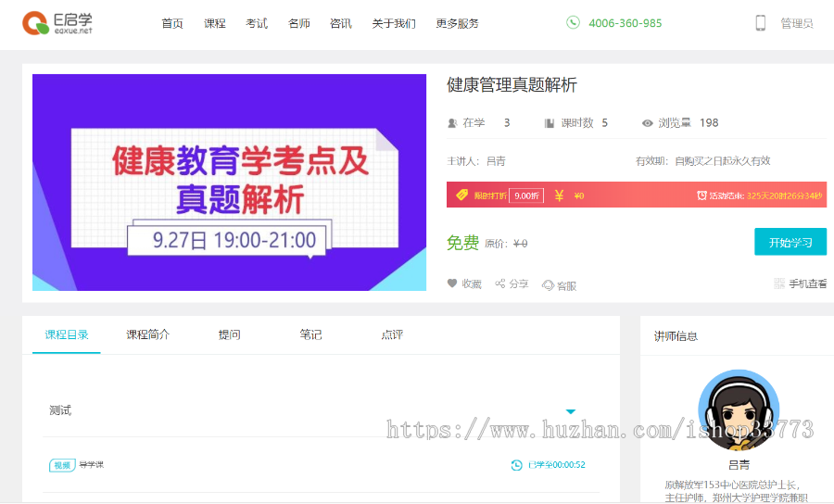Click the yen symbol in the discount banner
This screenshot has height=504, width=834.
pos(559,195)
